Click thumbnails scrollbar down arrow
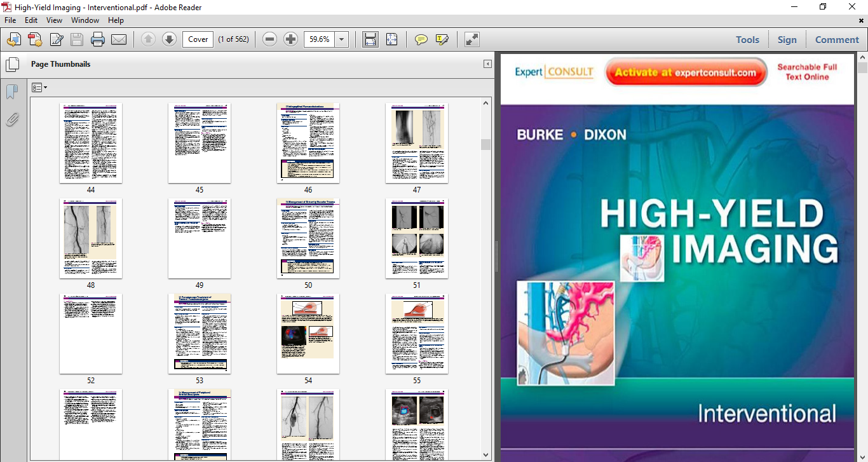Screen dimensions: 868x462 (486, 454)
